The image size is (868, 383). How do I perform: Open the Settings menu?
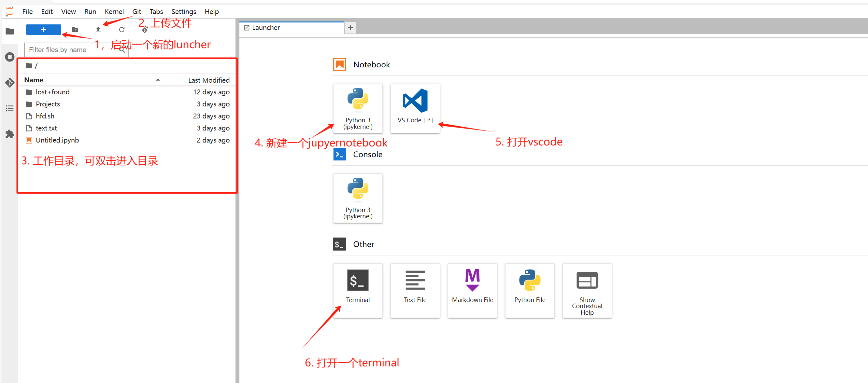point(183,11)
